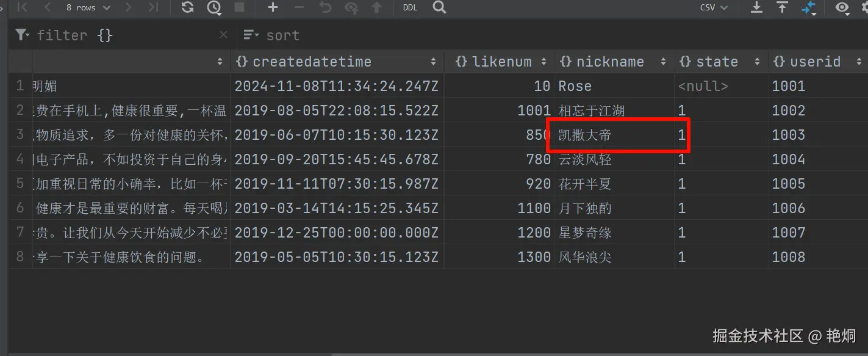This screenshot has height=356, width=868.
Task: Open the data import (upload) icon
Action: (782, 8)
